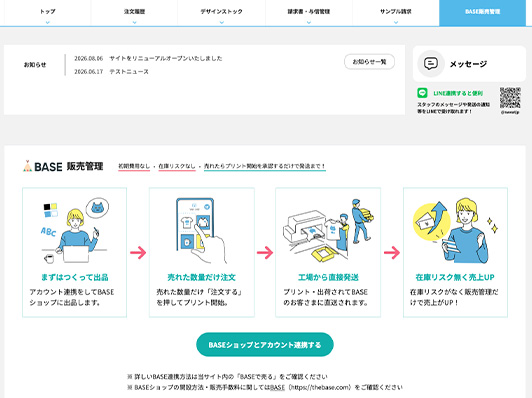Viewport: 532px width, 398px height.
Task: Click the BASE tent logo icon
Action: 27,166
